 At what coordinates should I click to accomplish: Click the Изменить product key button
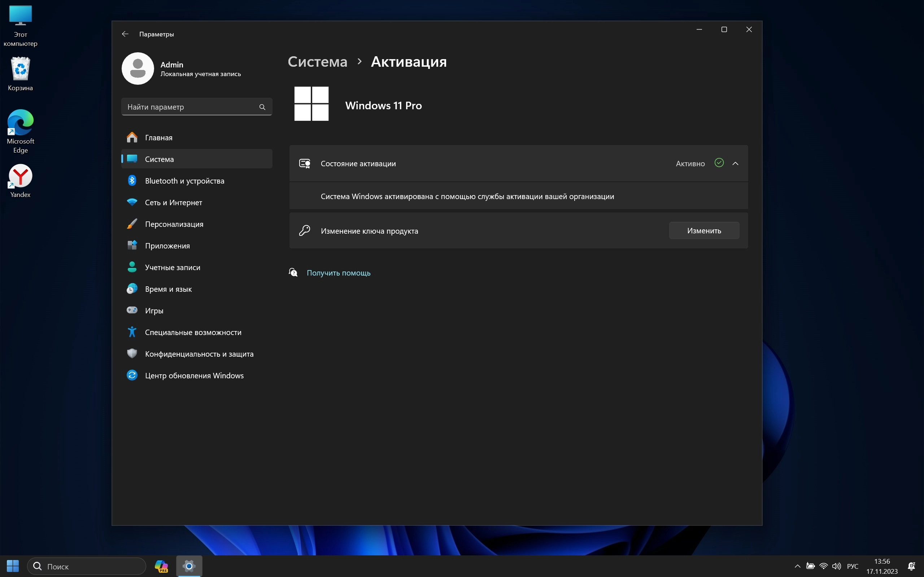[x=704, y=230]
